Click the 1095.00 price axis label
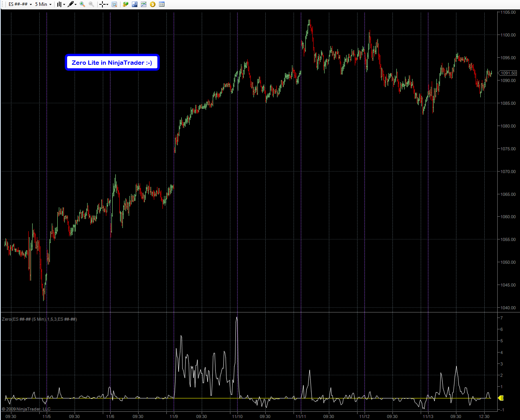 (508, 58)
